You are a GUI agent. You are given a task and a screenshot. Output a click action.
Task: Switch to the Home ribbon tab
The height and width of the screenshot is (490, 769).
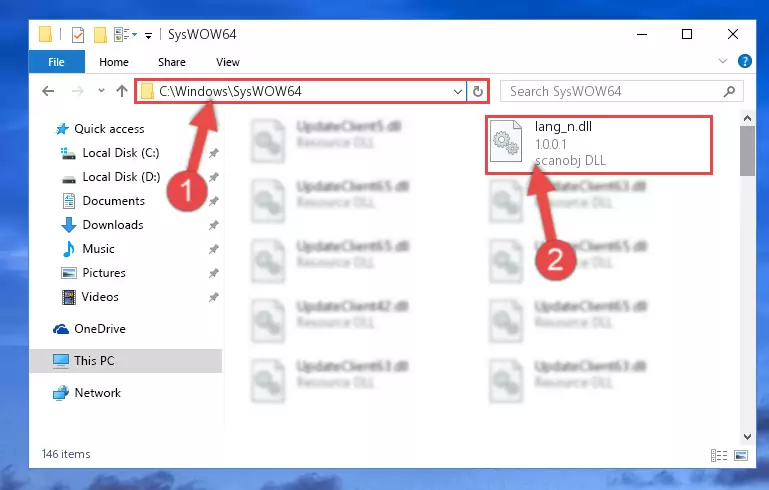(x=114, y=62)
